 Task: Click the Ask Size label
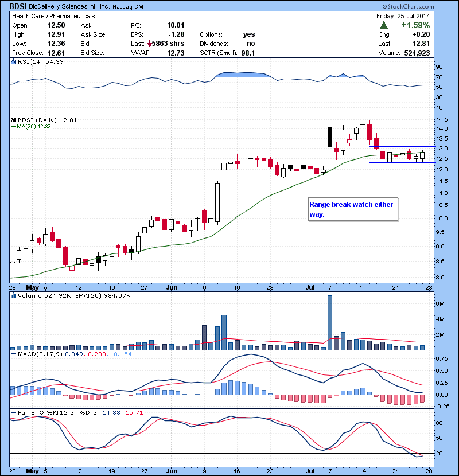click(94, 34)
